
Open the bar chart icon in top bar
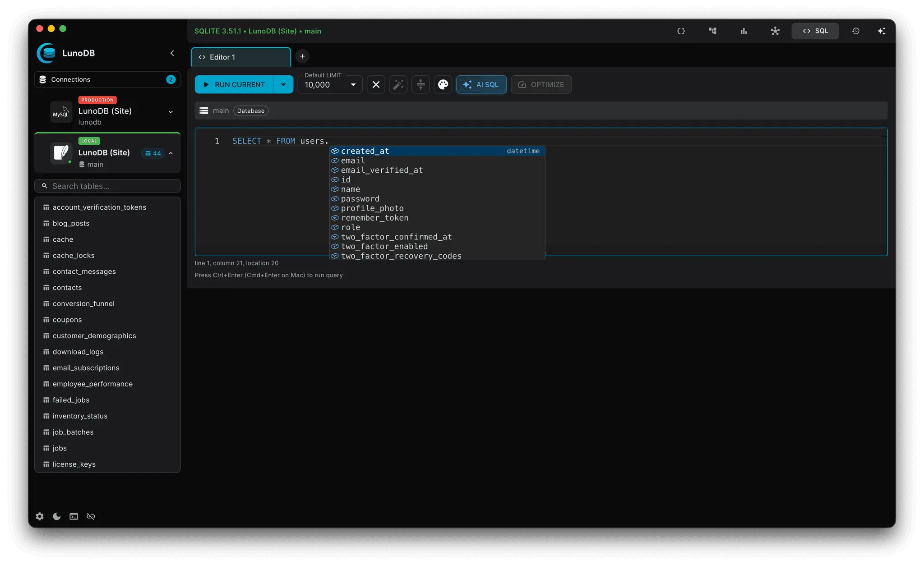(744, 31)
